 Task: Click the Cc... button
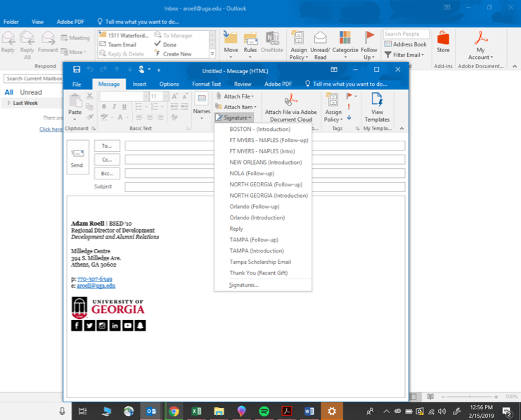pos(107,160)
